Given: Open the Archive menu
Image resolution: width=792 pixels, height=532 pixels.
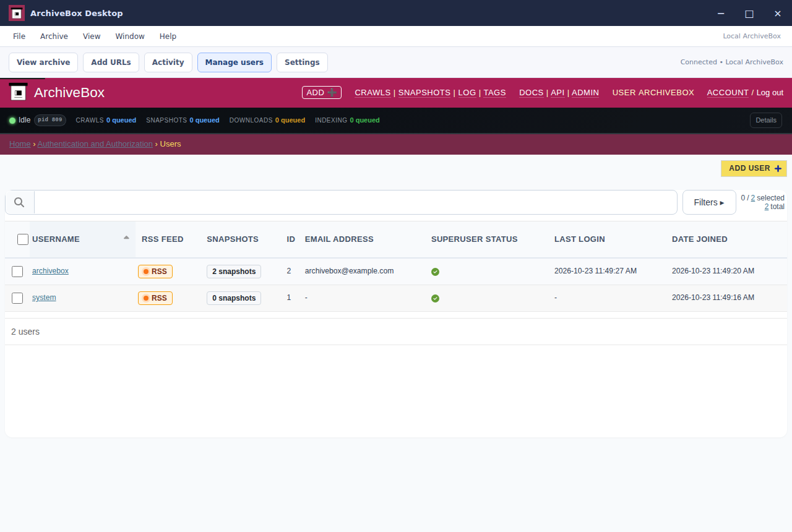Looking at the screenshot, I should (x=54, y=36).
